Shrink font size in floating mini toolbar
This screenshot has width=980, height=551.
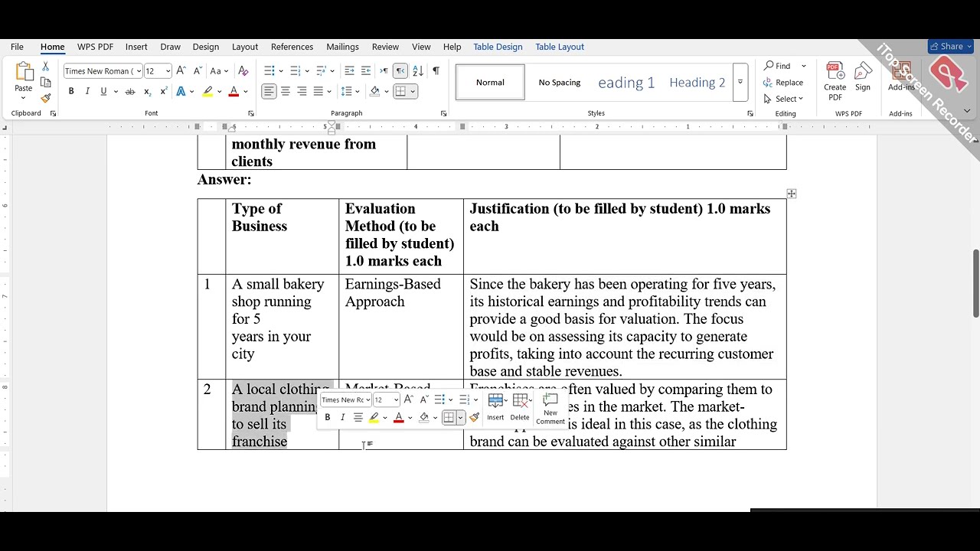tap(423, 399)
